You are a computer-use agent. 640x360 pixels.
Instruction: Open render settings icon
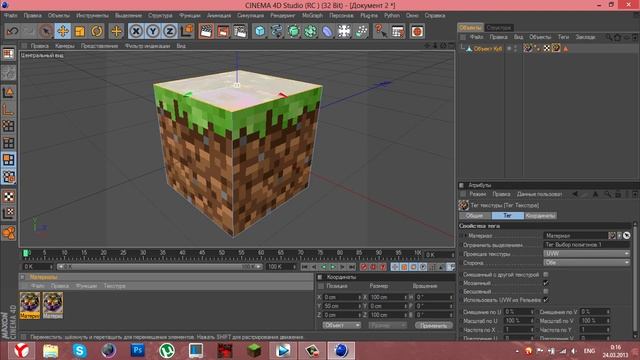click(x=240, y=31)
